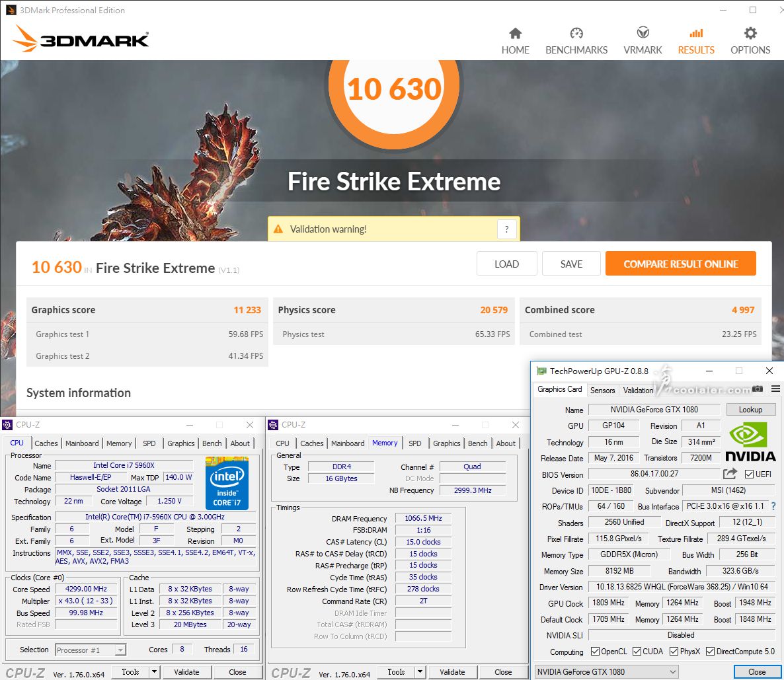Expand the Tools dropdown arrow in left CPU-Z

point(155,671)
